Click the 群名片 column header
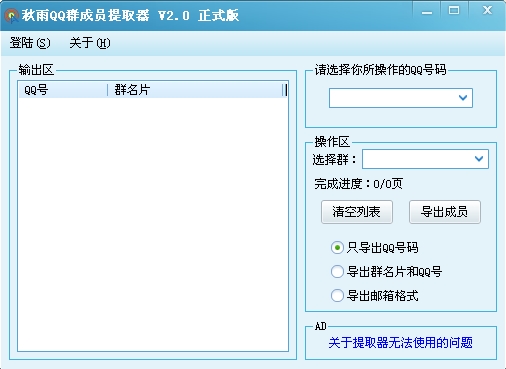The width and height of the screenshot is (506, 369). point(195,90)
